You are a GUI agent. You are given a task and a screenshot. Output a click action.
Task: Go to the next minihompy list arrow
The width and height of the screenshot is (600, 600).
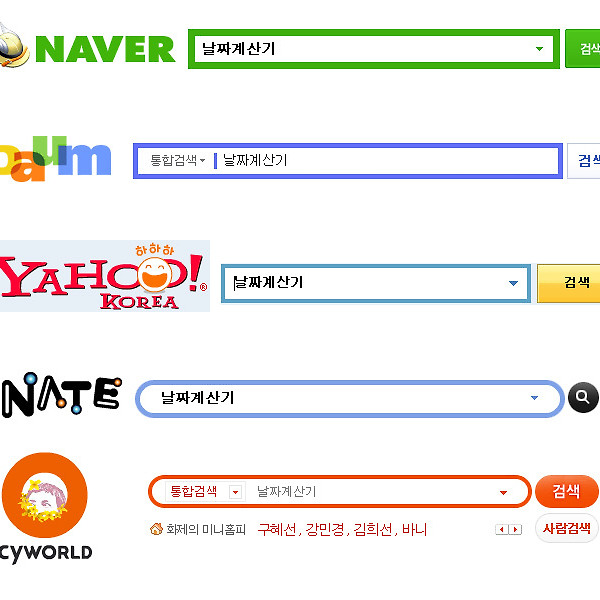point(515,530)
